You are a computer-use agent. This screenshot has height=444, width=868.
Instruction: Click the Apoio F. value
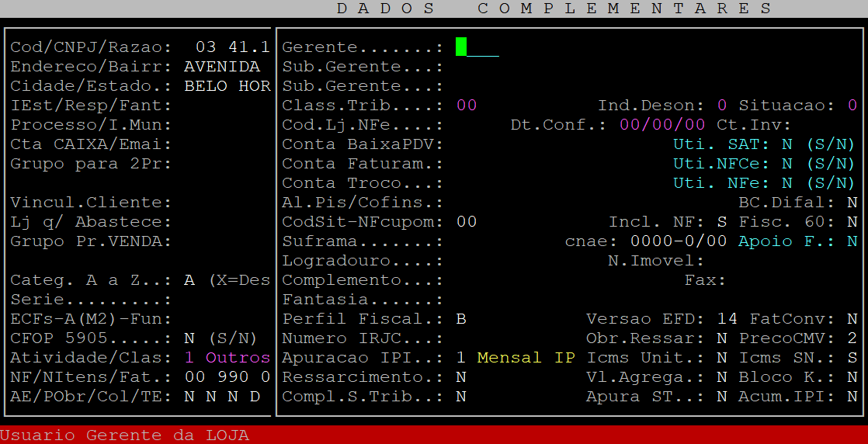pos(852,241)
